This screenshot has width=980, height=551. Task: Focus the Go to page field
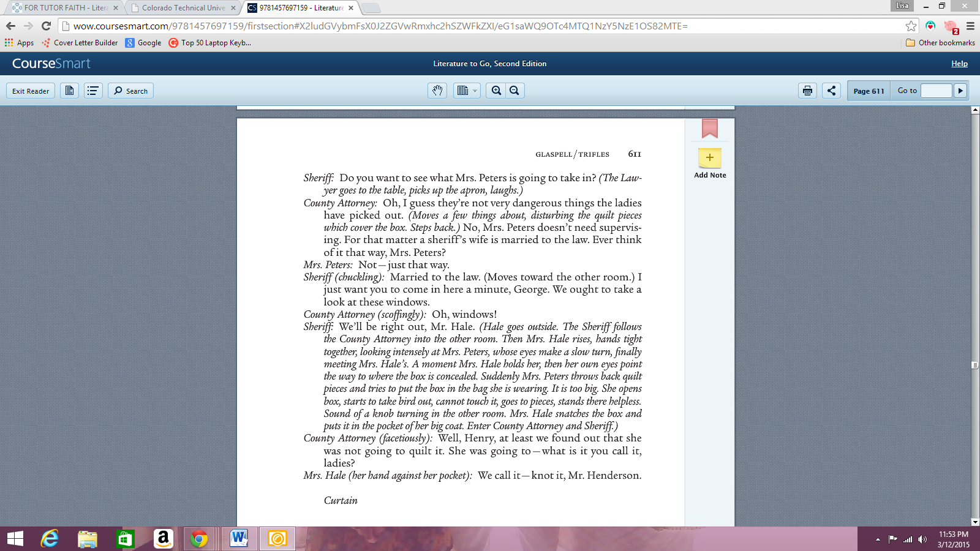tap(937, 91)
